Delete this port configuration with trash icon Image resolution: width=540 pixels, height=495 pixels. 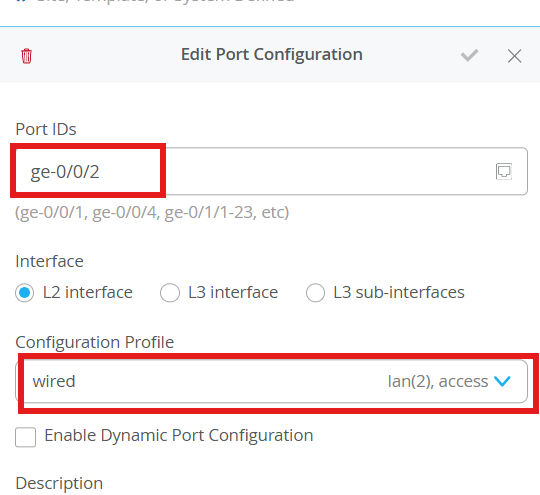[27, 56]
